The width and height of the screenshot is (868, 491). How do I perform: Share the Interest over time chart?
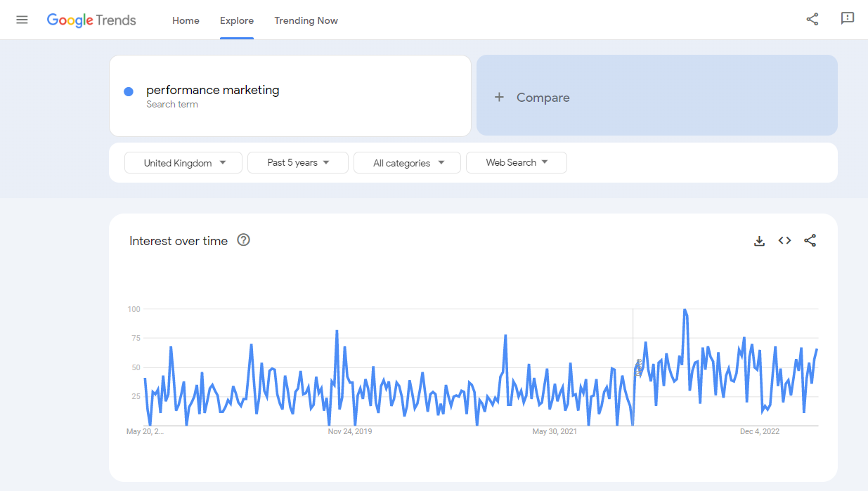[x=810, y=241]
